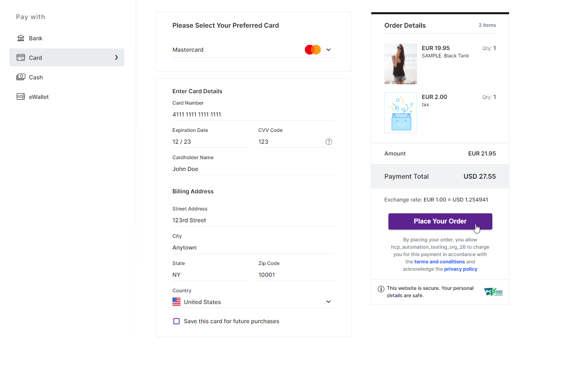
Task: Click the Black Tank product thumbnail
Action: [400, 64]
